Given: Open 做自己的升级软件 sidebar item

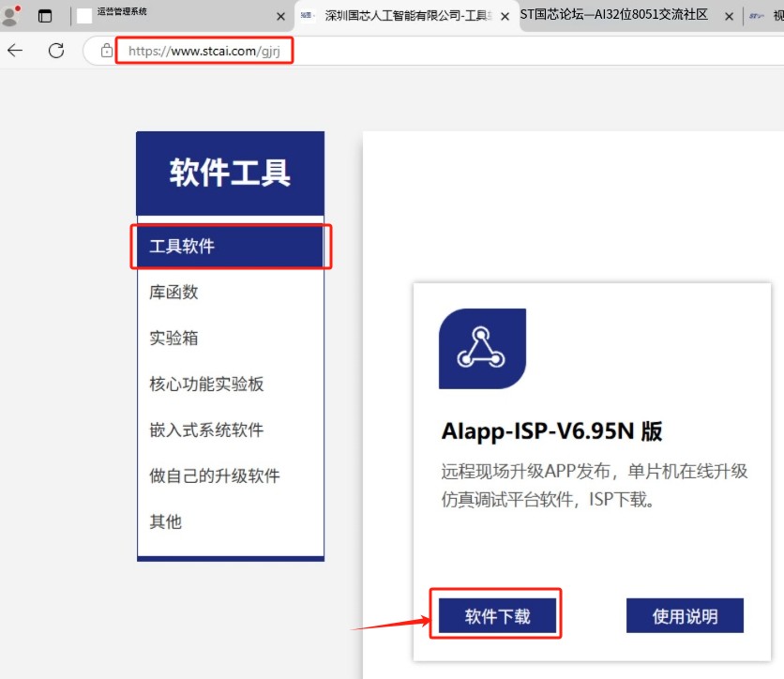Looking at the screenshot, I should [215, 475].
